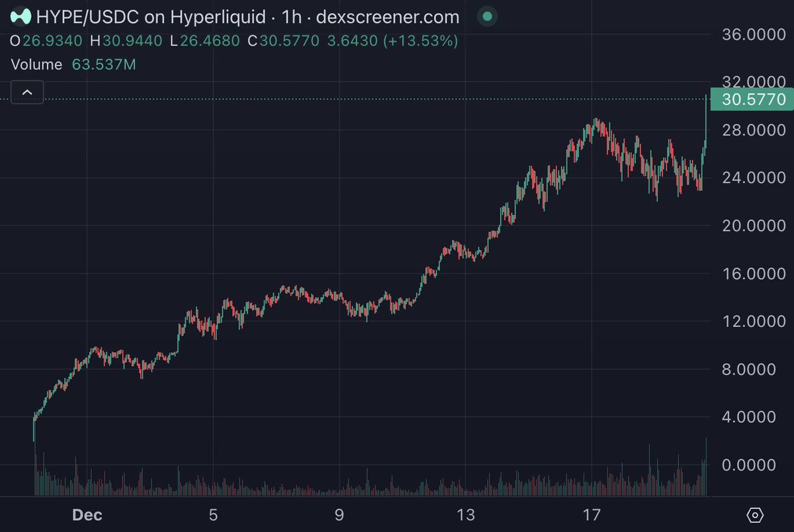794x532 pixels.
Task: Click the date label 13 on time axis
Action: click(x=465, y=515)
